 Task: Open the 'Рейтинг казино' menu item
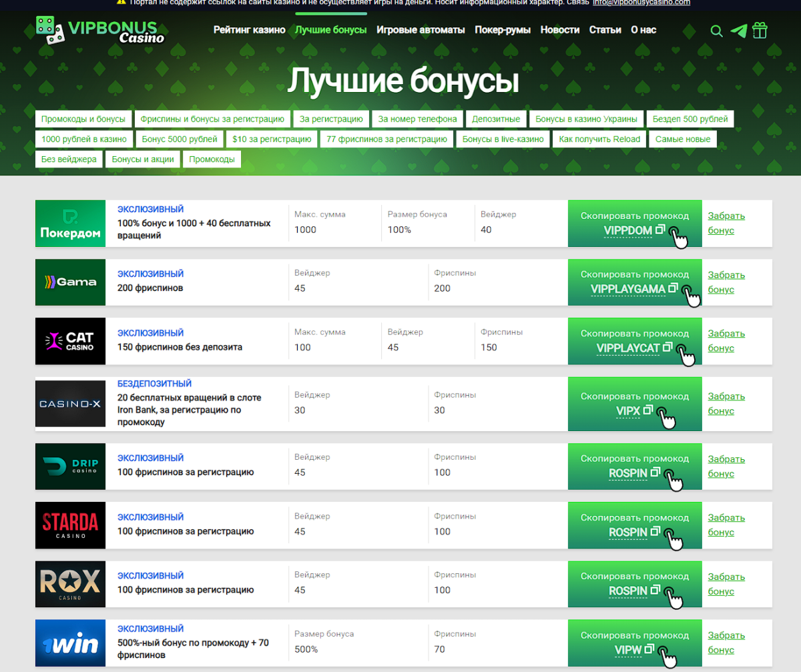[x=249, y=30]
